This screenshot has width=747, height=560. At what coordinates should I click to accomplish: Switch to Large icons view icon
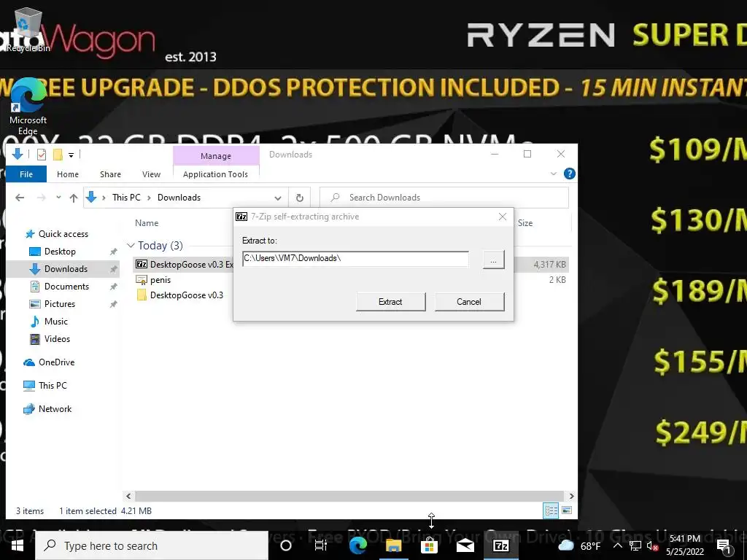click(566, 511)
